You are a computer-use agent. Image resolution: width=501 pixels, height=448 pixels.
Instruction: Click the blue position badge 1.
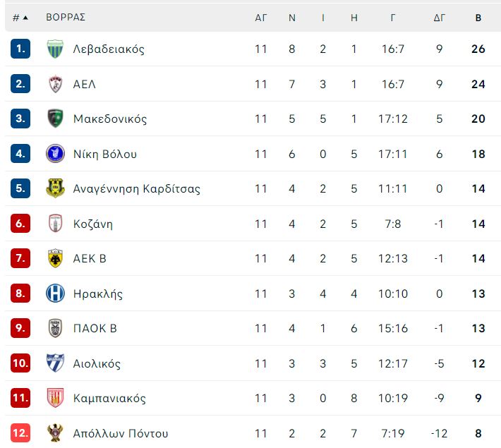[20, 49]
